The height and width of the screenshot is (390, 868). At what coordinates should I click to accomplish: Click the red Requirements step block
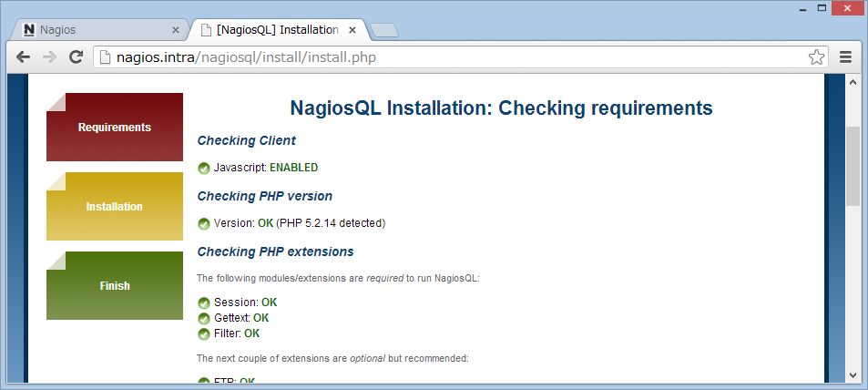tap(115, 127)
